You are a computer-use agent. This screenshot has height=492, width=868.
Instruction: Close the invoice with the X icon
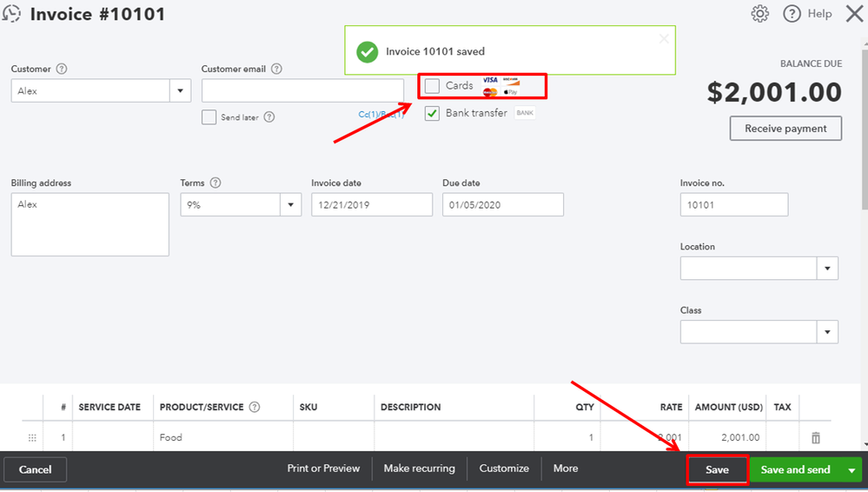pyautogui.click(x=854, y=13)
